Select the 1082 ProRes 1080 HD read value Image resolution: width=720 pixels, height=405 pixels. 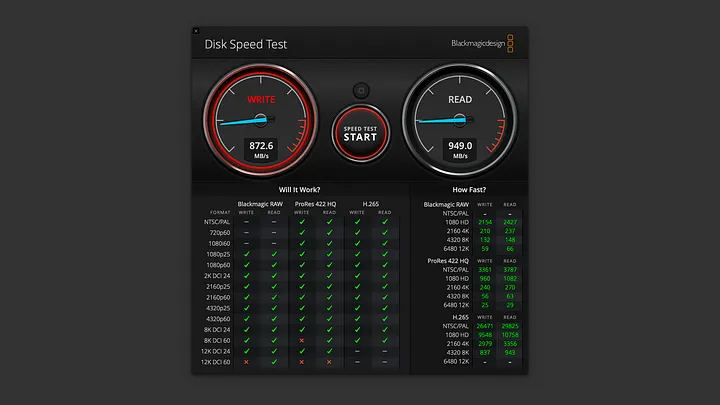click(x=510, y=278)
